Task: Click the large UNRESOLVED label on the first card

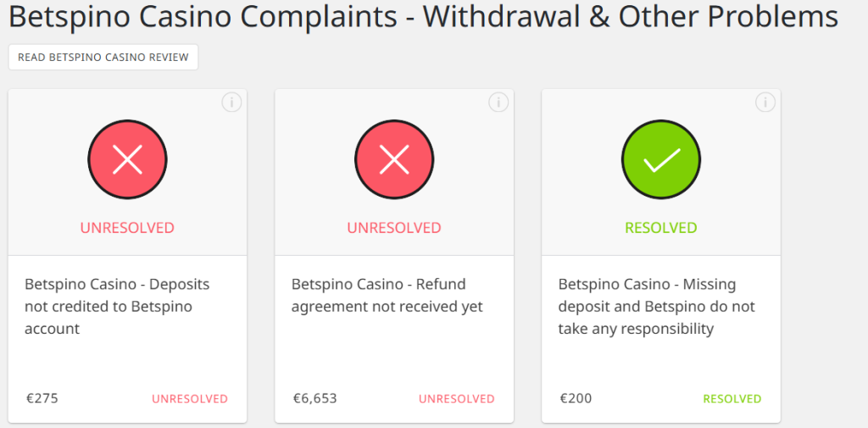Action: tap(127, 228)
